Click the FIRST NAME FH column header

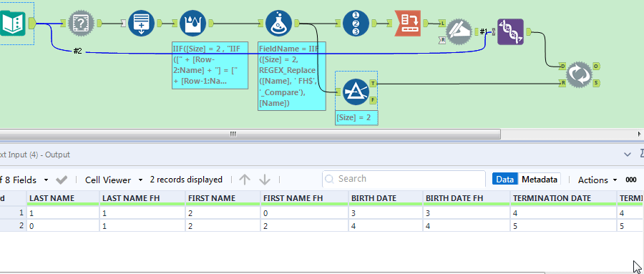304,198
